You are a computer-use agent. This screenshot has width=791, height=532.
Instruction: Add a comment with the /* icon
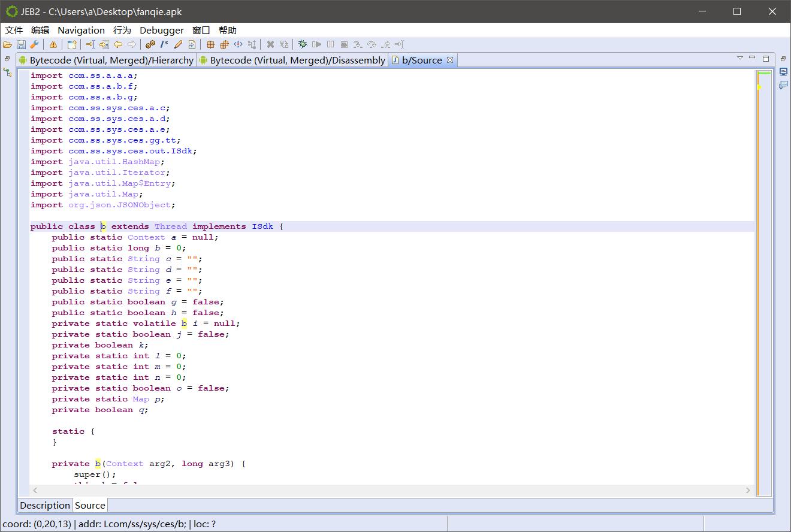coord(164,44)
